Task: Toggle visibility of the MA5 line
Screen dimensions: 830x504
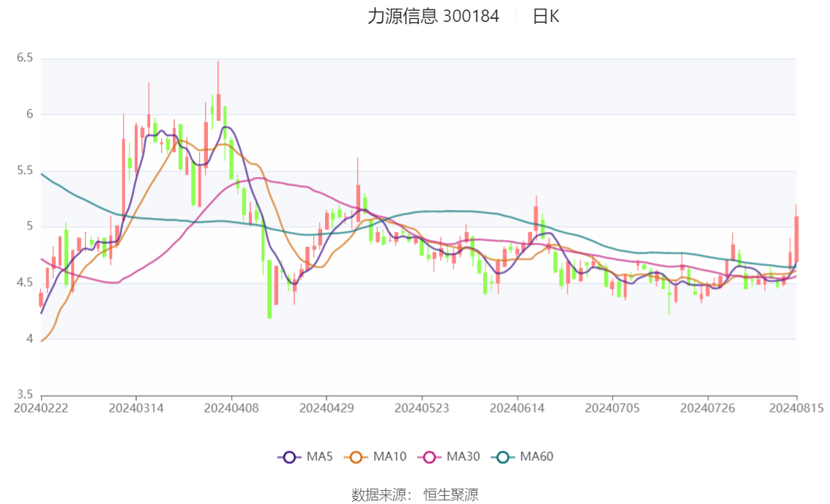Action: pyautogui.click(x=307, y=456)
